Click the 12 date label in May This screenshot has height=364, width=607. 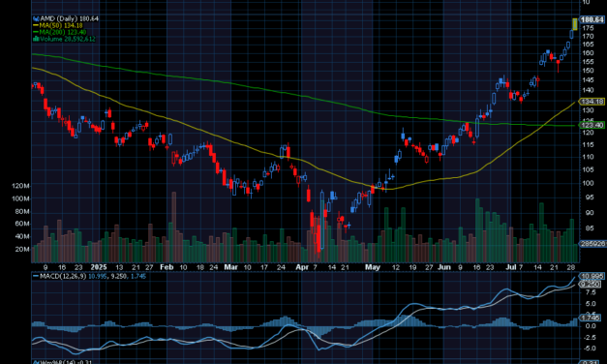[396, 267]
